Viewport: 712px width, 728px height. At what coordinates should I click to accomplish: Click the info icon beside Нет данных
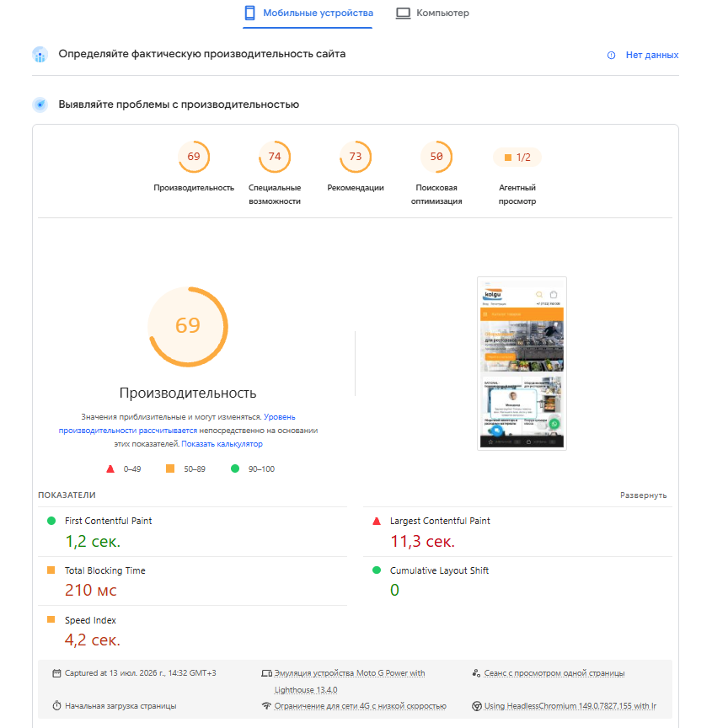tap(611, 56)
